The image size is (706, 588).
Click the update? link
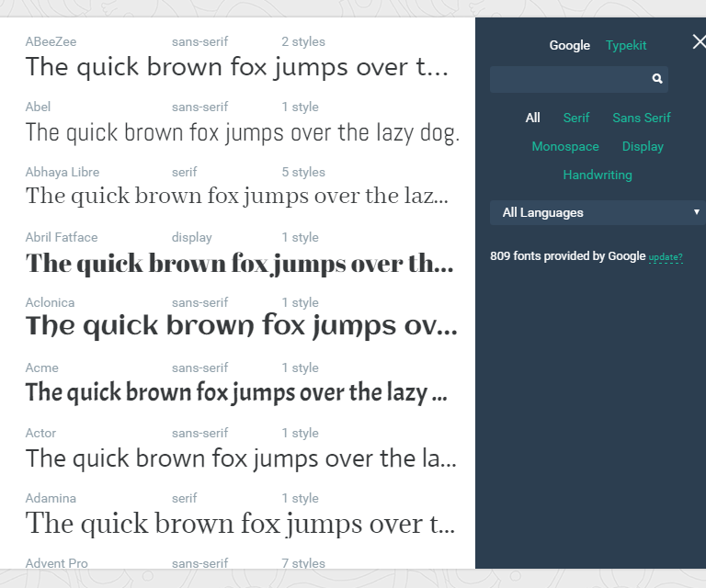[666, 257]
